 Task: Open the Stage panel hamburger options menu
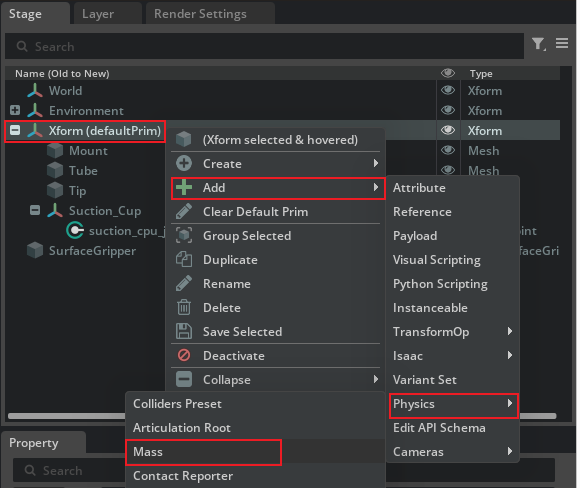(x=562, y=43)
